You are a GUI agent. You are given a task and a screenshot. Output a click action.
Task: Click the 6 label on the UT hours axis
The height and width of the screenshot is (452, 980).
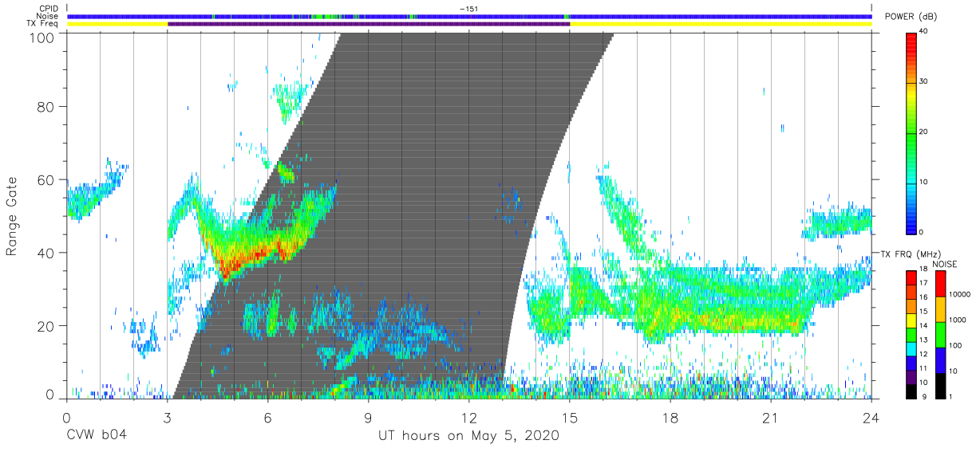coord(267,417)
